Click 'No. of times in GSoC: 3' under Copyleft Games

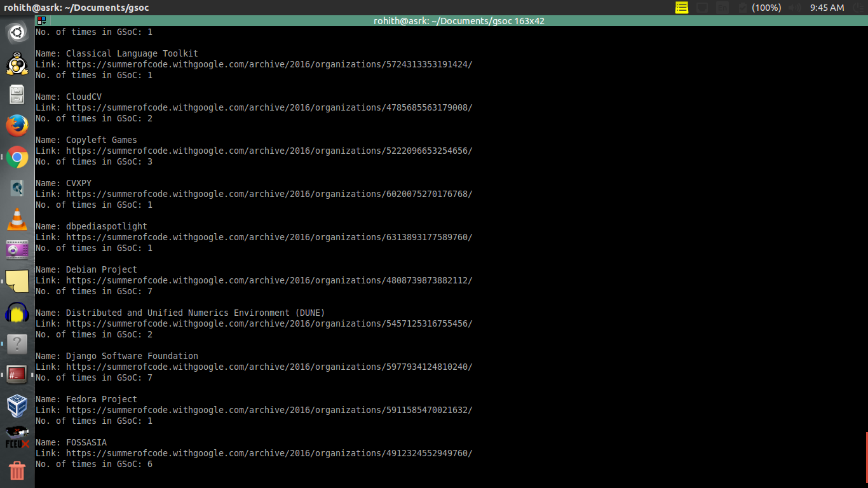94,161
